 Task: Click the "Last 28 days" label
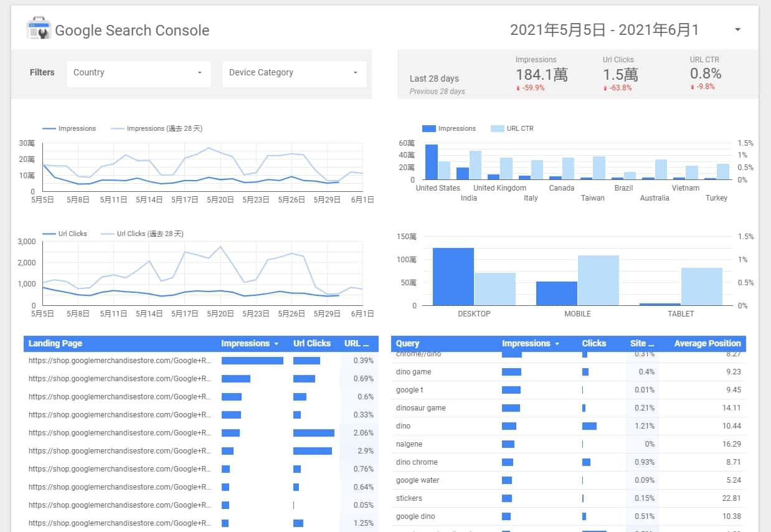coord(434,79)
